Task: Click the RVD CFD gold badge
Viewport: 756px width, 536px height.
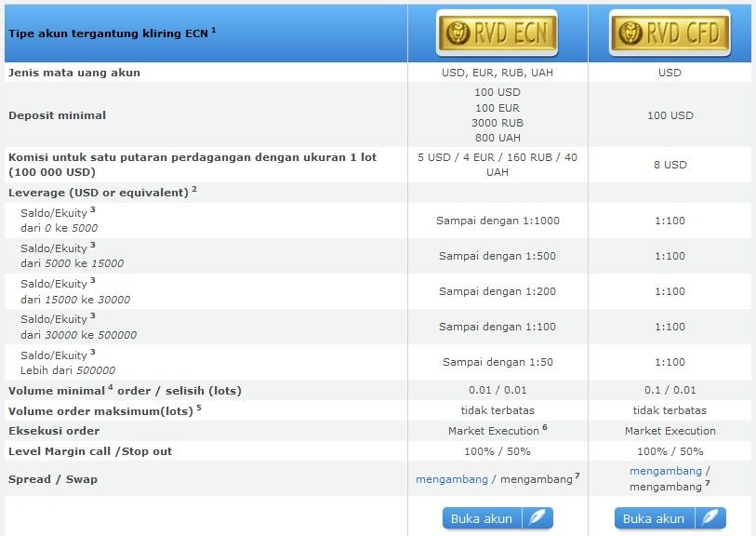Action: 670,33
